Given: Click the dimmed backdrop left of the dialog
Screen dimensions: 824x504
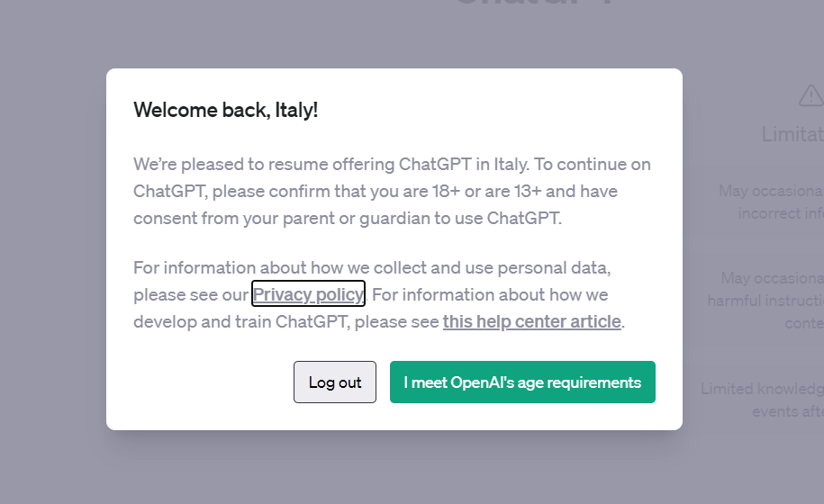Looking at the screenshot, I should 52,252.
